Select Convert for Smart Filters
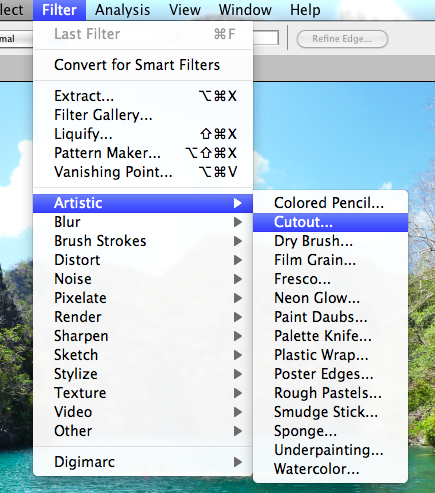This screenshot has height=493, width=435. tap(143, 65)
